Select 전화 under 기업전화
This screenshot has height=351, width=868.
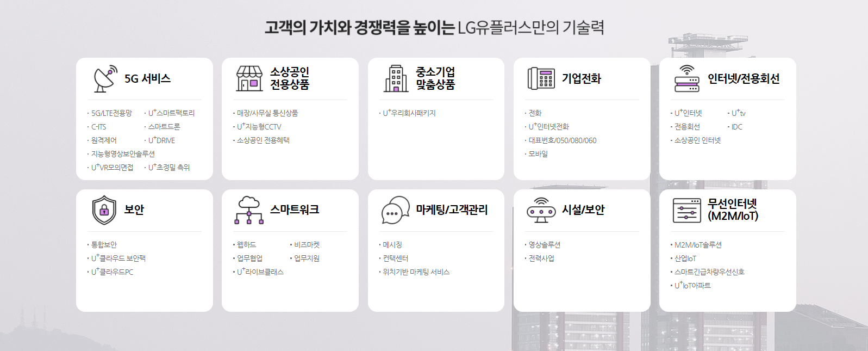pos(535,113)
